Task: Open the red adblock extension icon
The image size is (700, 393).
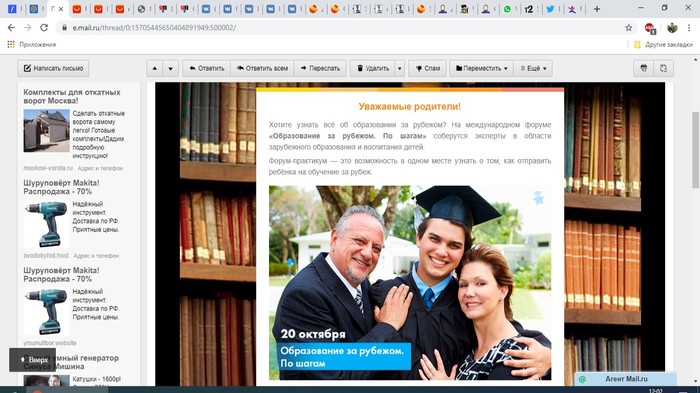Action: click(650, 28)
